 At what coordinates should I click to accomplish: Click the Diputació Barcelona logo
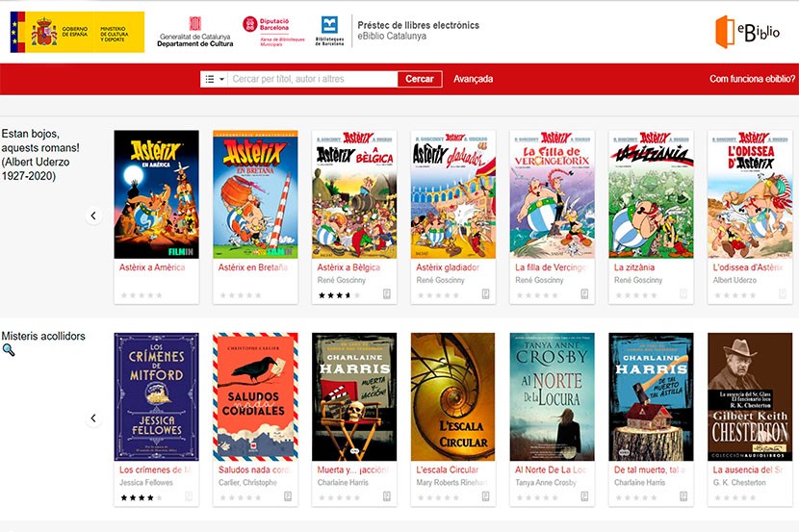tap(273, 32)
